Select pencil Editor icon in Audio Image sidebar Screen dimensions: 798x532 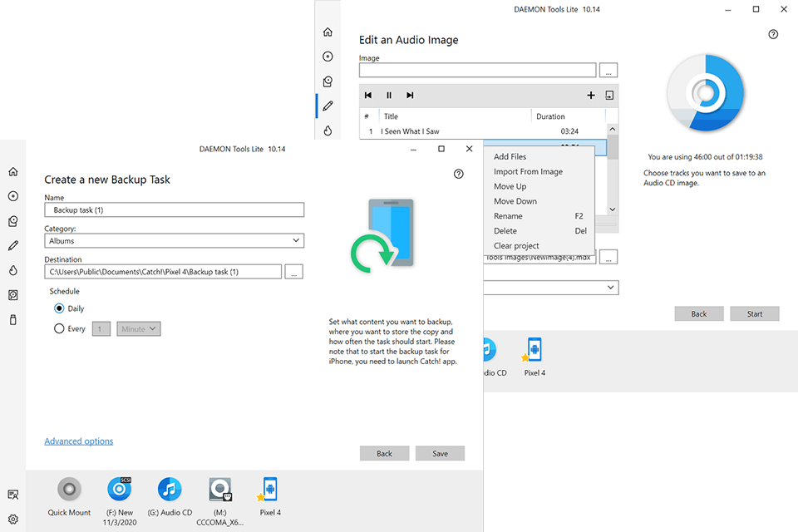(328, 106)
